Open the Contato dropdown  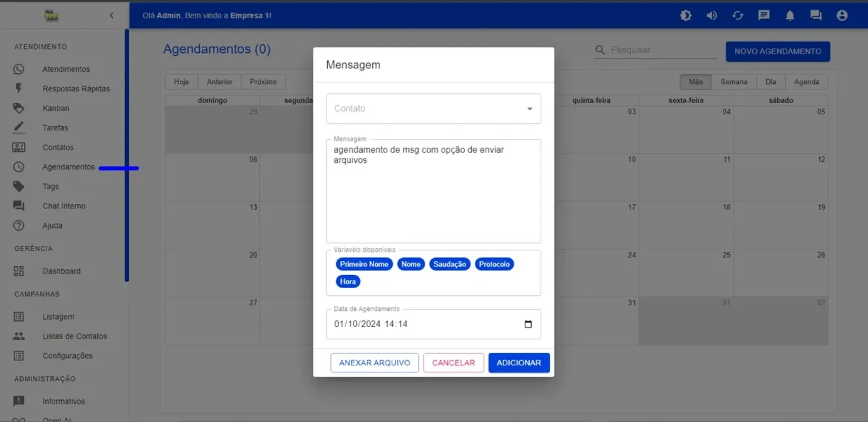433,108
